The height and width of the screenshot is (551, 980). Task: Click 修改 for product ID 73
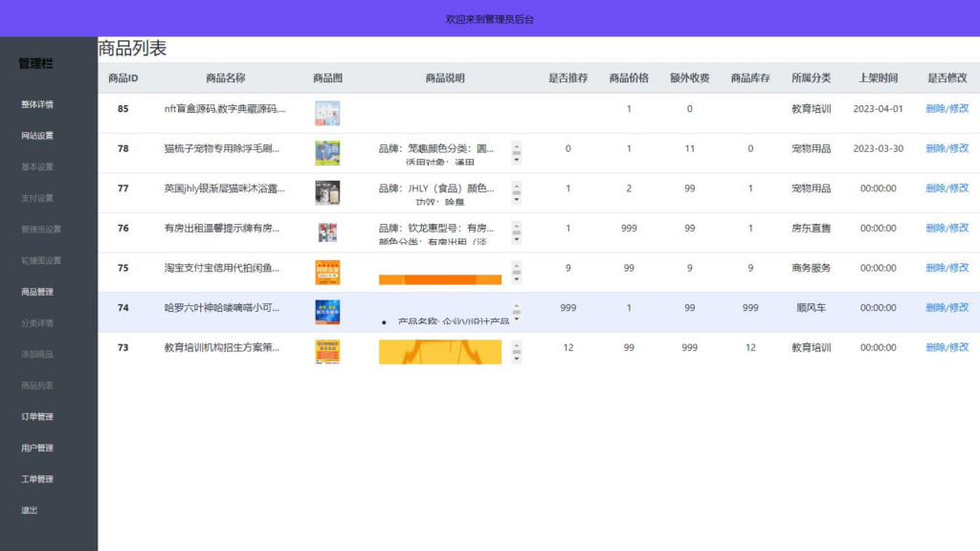tap(960, 348)
